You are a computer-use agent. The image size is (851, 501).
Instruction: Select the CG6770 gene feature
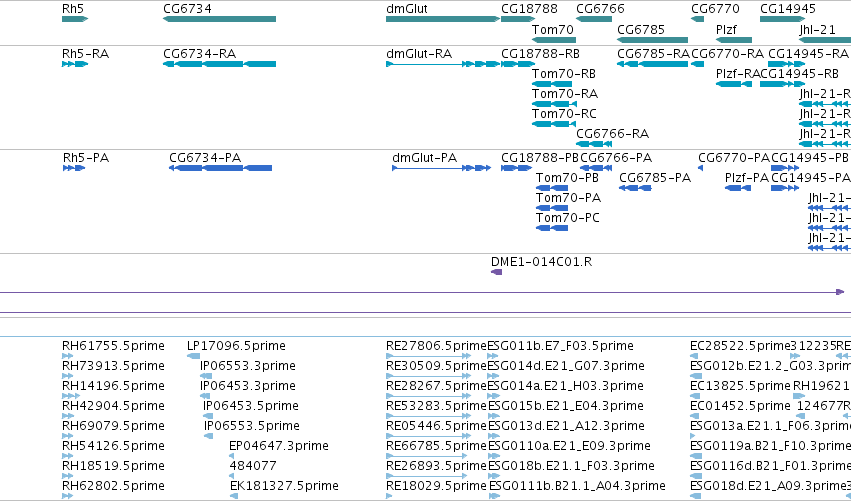pos(697,19)
